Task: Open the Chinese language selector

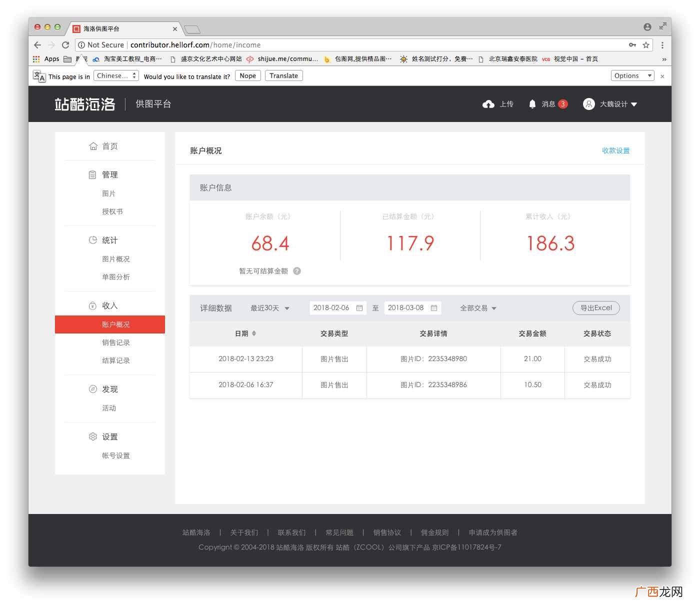Action: point(115,75)
